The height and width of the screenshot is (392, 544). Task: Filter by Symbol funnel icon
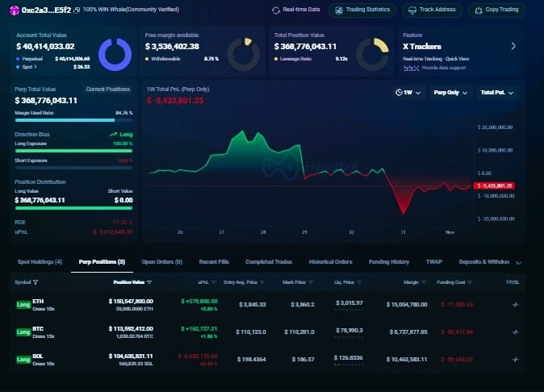click(x=36, y=282)
